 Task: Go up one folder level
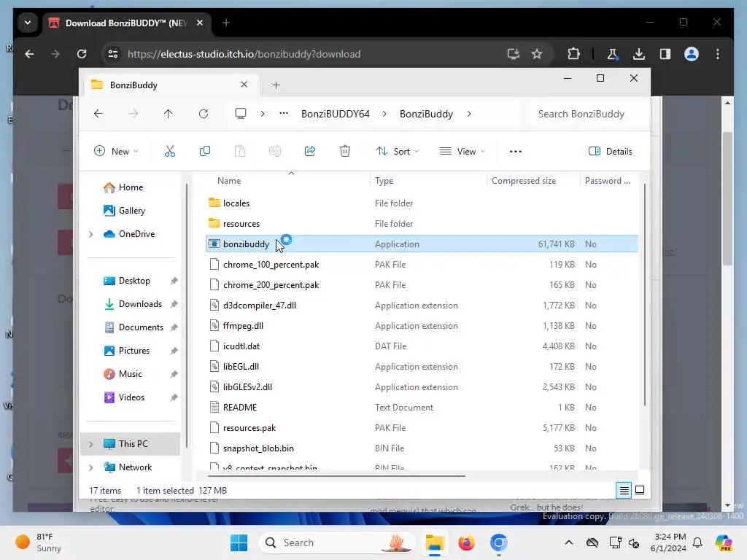click(169, 114)
